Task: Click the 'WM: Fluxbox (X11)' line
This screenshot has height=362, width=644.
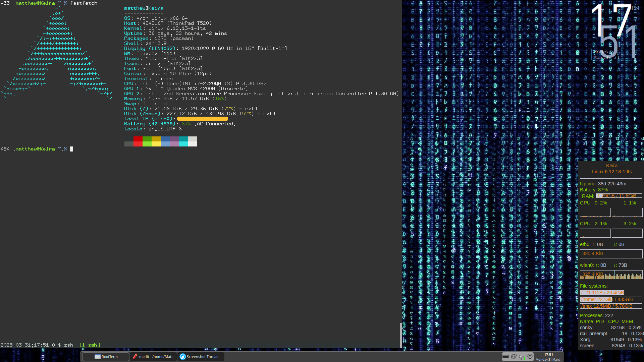Action: click(150, 53)
